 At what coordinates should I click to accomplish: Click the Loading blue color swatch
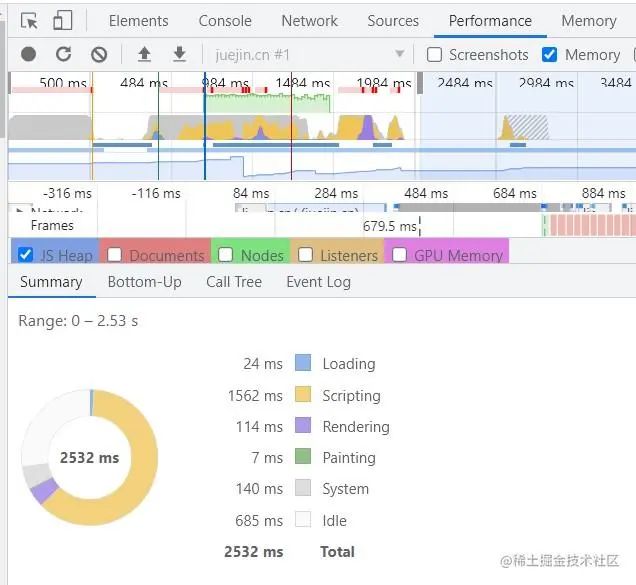(x=303, y=363)
